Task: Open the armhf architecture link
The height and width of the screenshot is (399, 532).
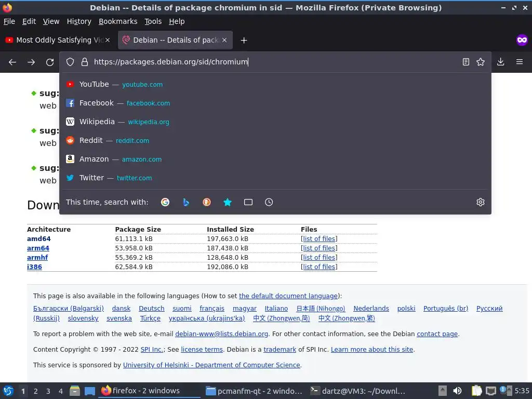Action: coord(37,258)
